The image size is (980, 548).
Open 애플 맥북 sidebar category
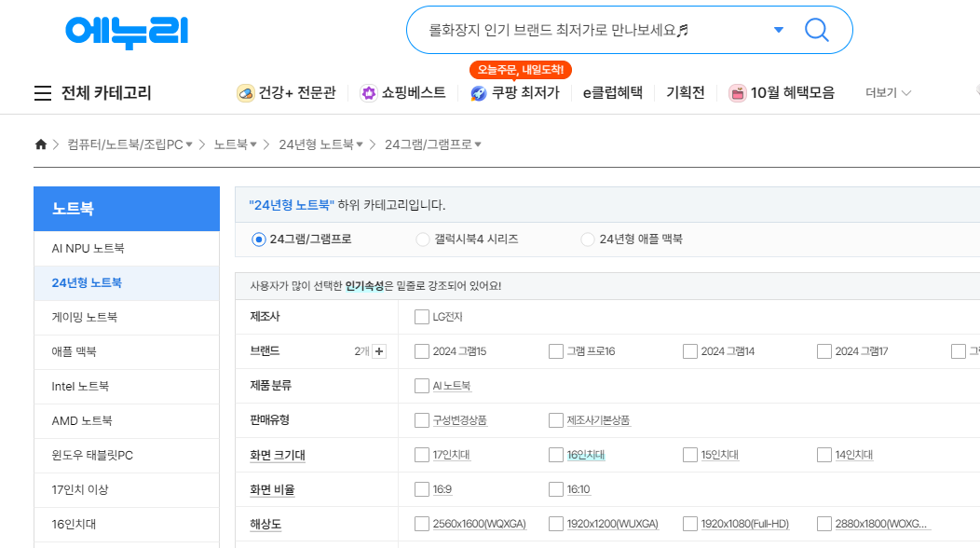pyautogui.click(x=127, y=351)
